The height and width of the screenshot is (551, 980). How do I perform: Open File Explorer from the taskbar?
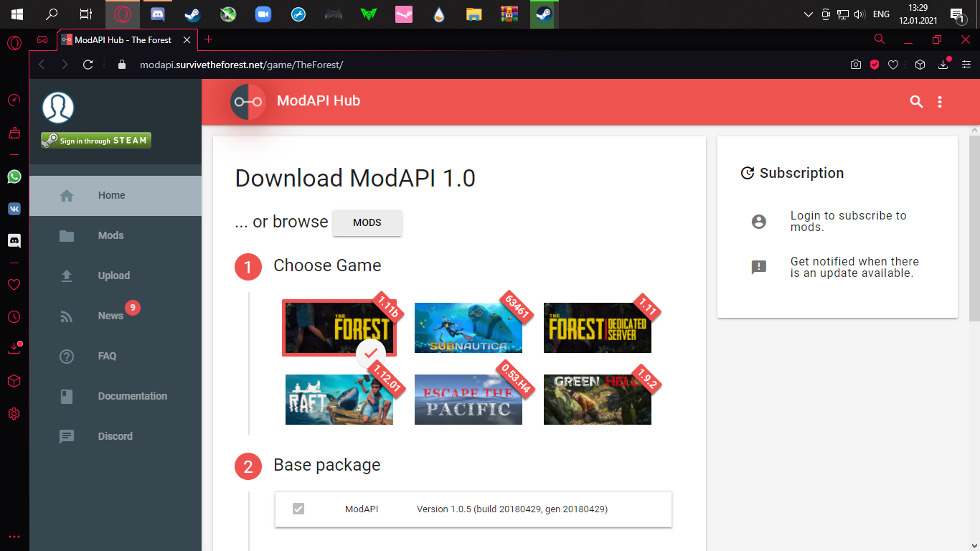[x=473, y=14]
